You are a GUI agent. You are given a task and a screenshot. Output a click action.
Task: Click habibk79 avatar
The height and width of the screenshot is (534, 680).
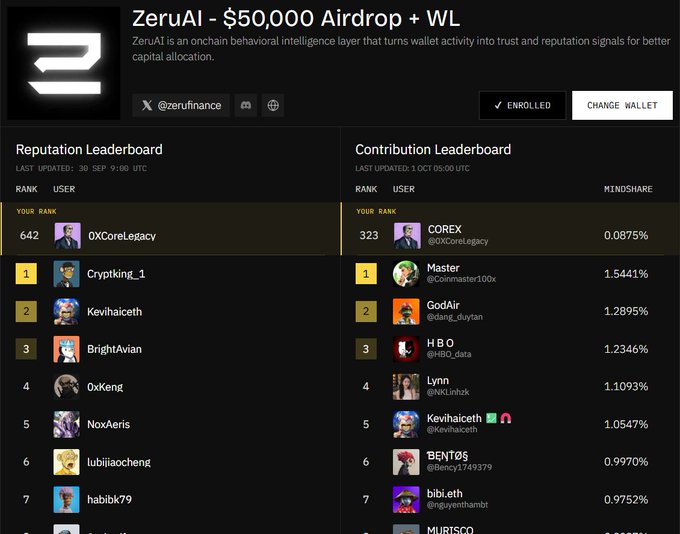66,499
